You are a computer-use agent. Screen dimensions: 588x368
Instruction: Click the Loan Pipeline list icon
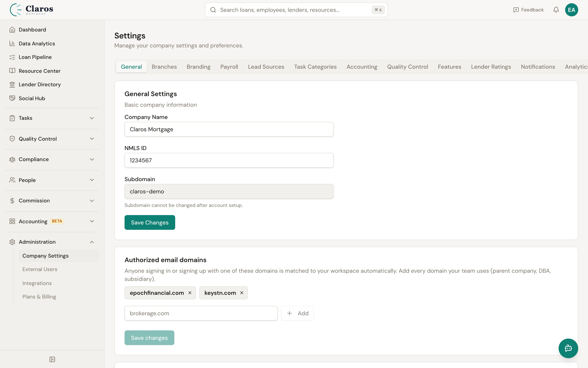click(12, 57)
